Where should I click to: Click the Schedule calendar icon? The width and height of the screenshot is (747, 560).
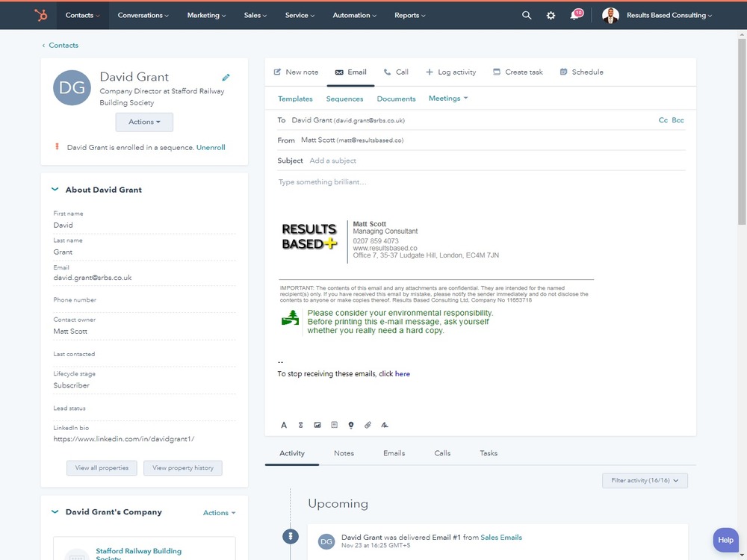(x=563, y=72)
